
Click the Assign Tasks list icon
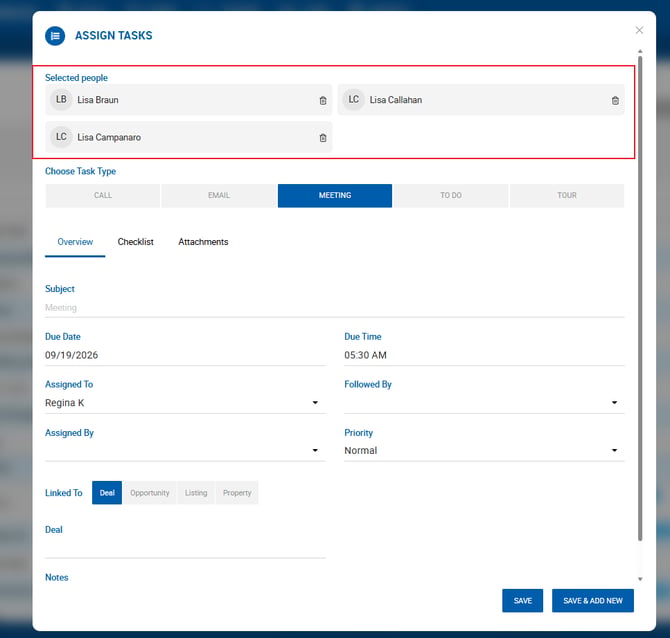(55, 36)
